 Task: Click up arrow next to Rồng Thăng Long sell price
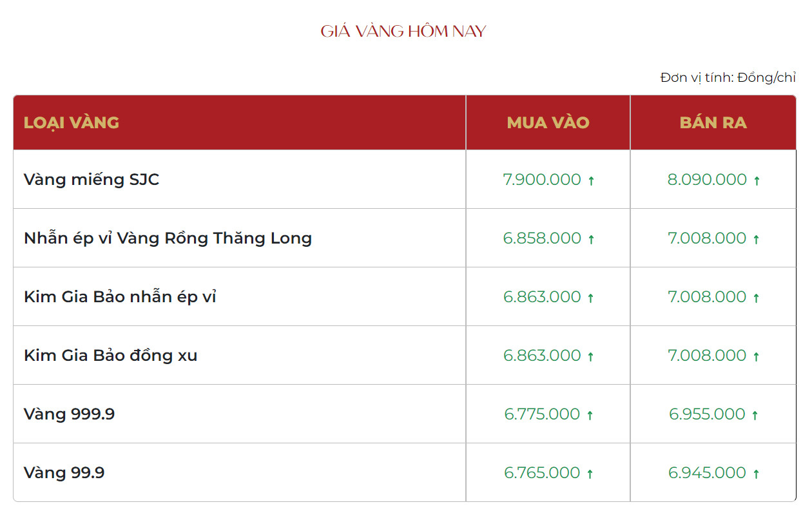(756, 239)
